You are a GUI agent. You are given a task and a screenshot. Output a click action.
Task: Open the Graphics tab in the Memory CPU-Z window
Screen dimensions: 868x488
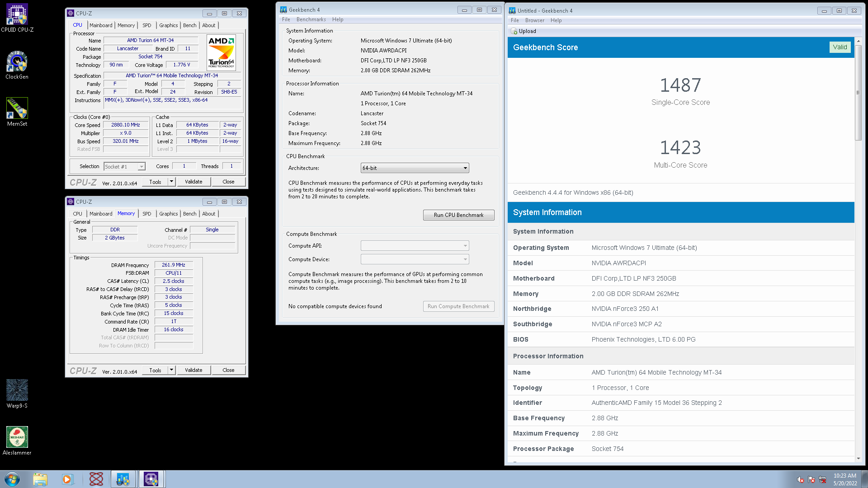pyautogui.click(x=168, y=214)
